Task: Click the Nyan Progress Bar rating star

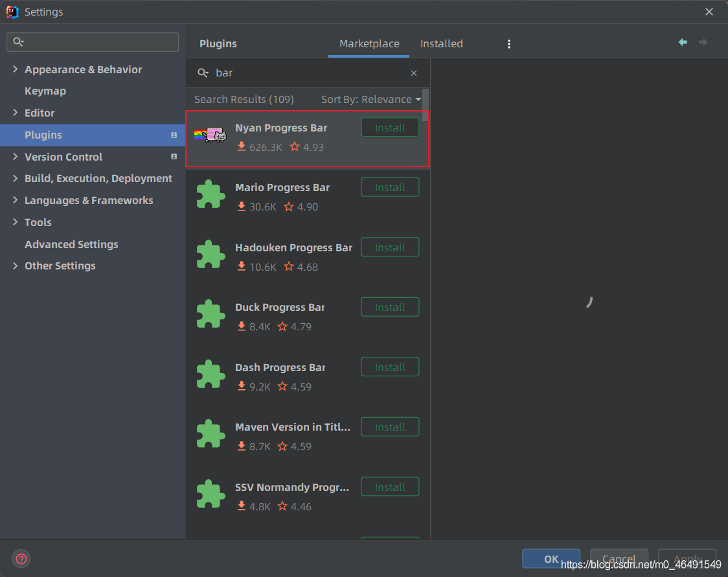Action: pos(294,147)
